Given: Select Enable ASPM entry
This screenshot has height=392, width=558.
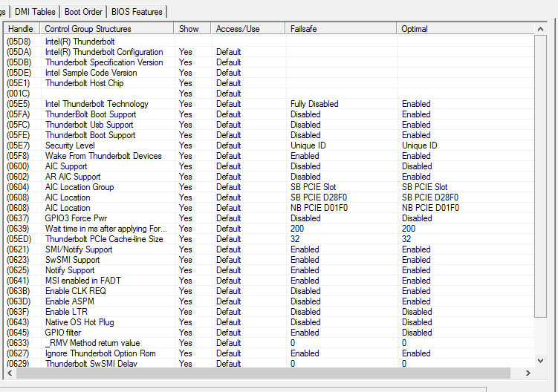Looking at the screenshot, I should click(69, 301).
